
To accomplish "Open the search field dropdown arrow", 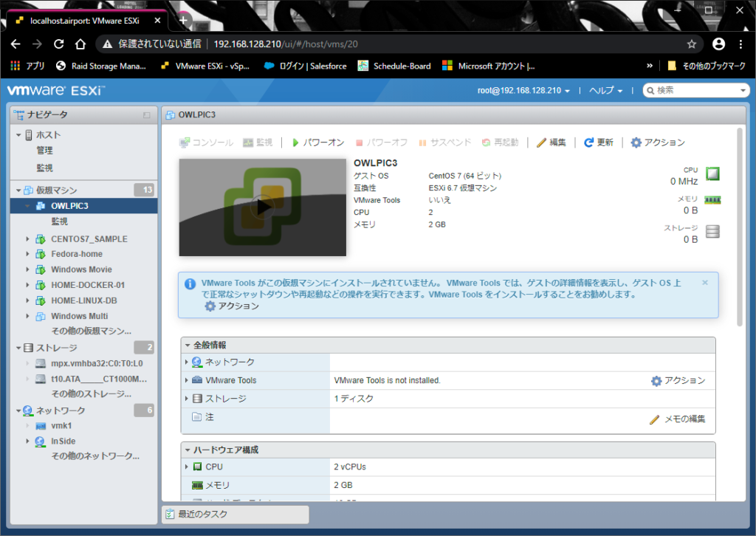I will click(x=743, y=91).
